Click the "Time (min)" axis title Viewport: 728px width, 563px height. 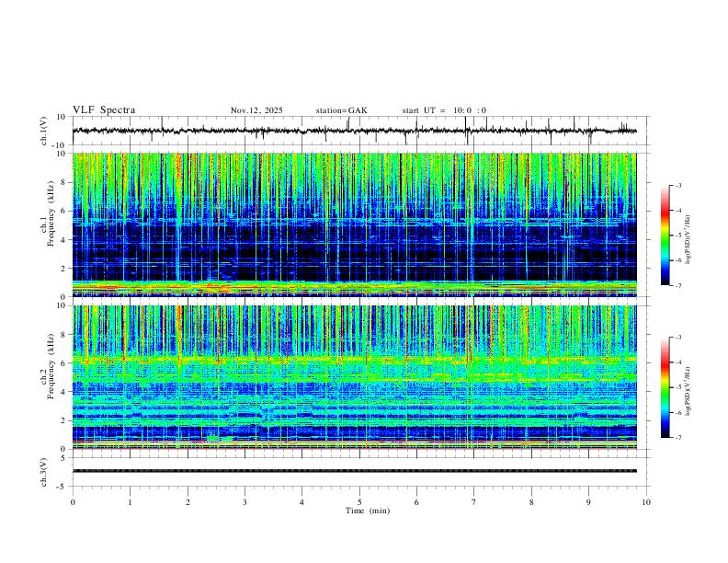368,511
